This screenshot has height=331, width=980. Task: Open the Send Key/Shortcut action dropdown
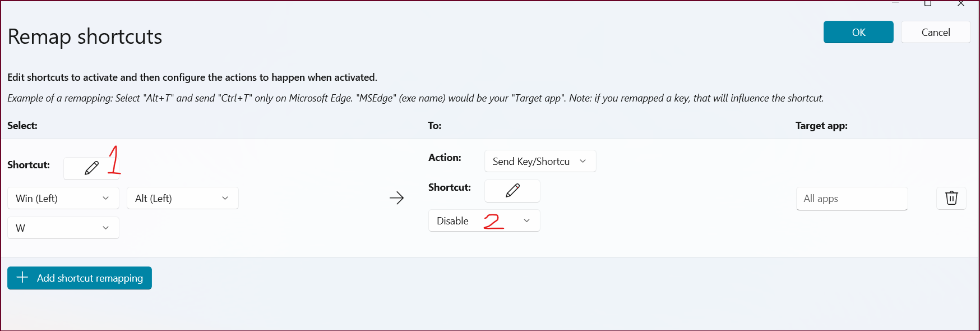click(x=539, y=161)
